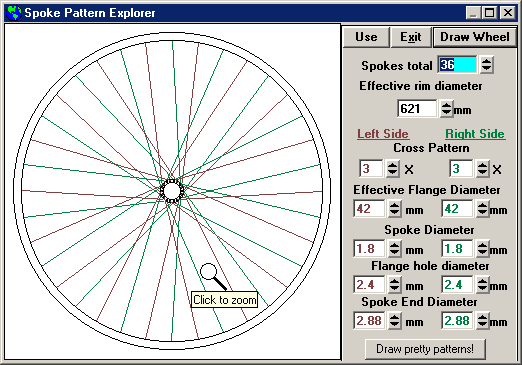The image size is (522, 365).
Task: Adjust left Spoke Diameter spinner
Action: pos(394,249)
